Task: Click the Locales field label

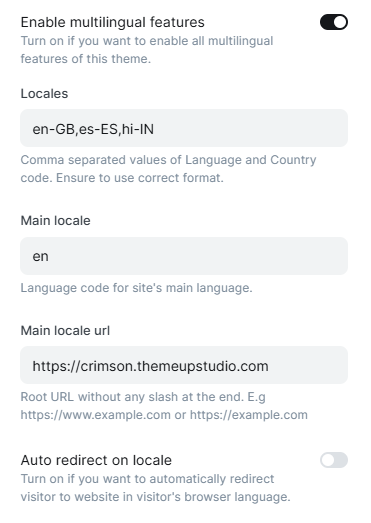Action: pyautogui.click(x=44, y=94)
